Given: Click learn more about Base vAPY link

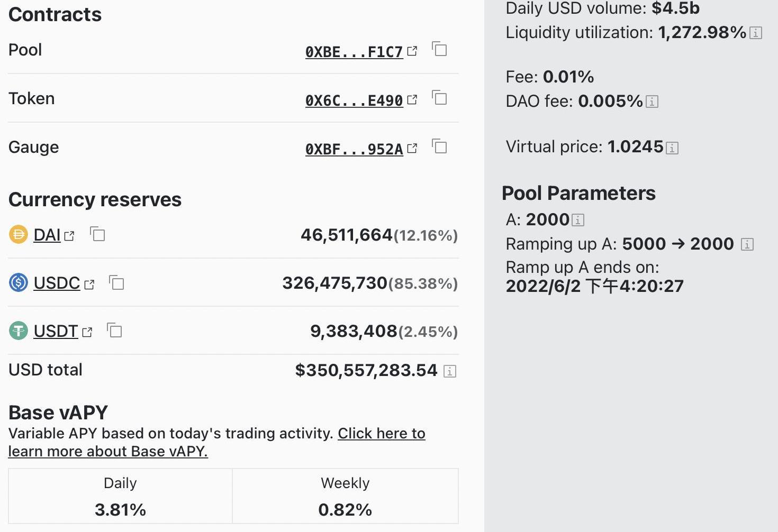Looking at the screenshot, I should (108, 451).
